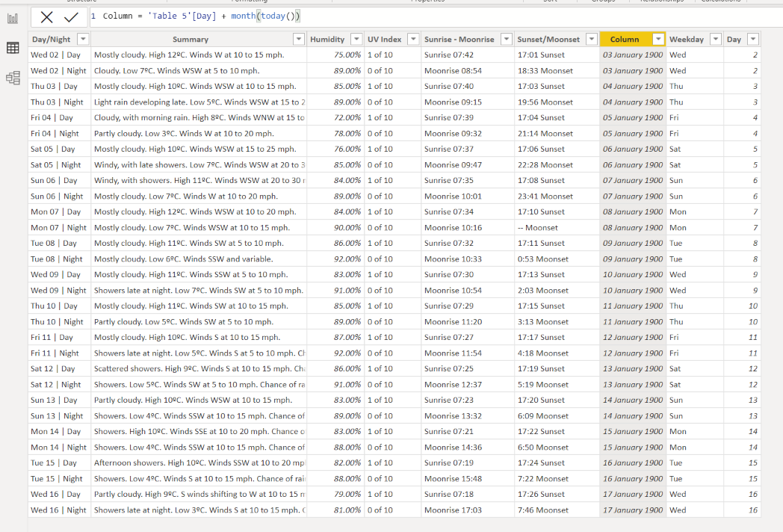Select the Sunset/Moonset column header label
783x532 pixels.
(x=548, y=40)
